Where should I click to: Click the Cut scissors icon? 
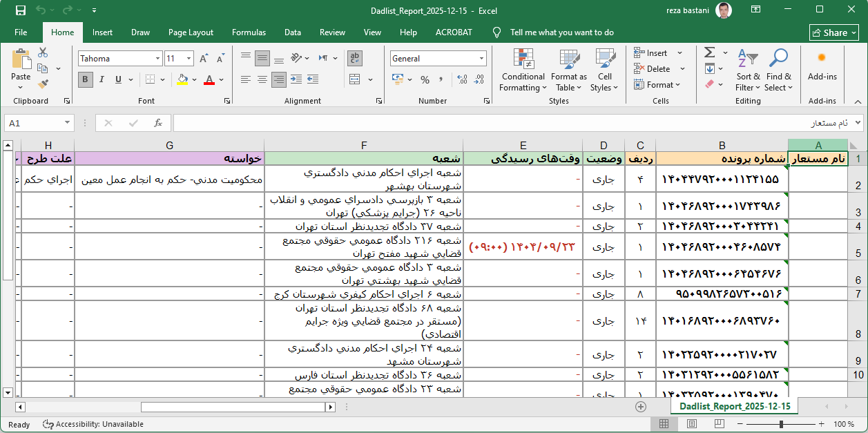click(43, 53)
